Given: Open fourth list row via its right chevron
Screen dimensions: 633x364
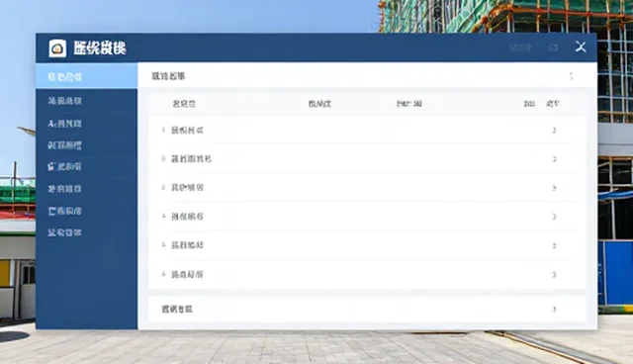Looking at the screenshot, I should pyautogui.click(x=554, y=217).
